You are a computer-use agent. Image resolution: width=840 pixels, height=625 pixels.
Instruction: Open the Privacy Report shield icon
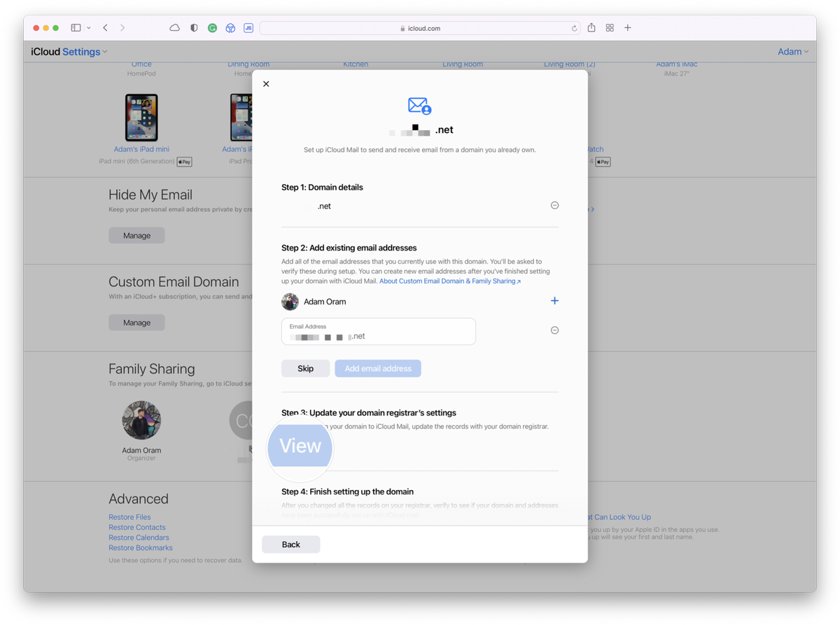coord(194,27)
